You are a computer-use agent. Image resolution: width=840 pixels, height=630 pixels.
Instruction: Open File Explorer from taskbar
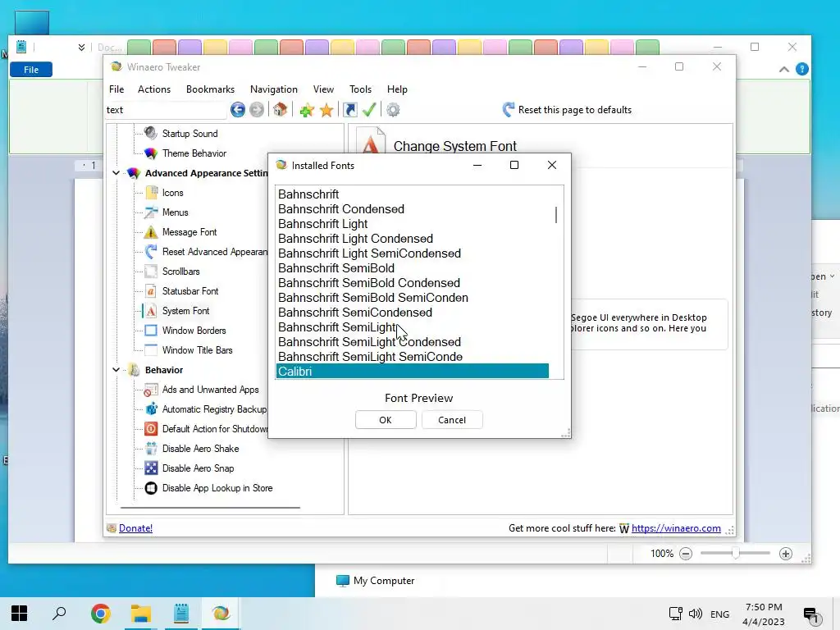[x=141, y=614]
